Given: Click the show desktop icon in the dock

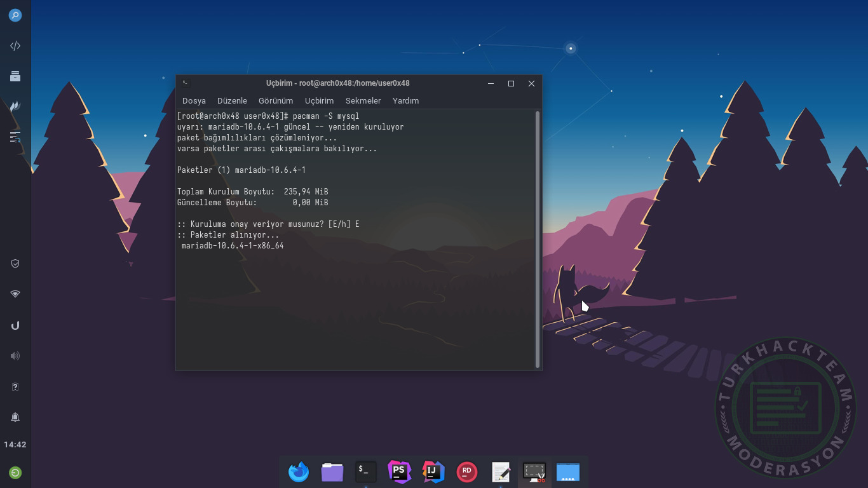Looking at the screenshot, I should click(x=568, y=471).
